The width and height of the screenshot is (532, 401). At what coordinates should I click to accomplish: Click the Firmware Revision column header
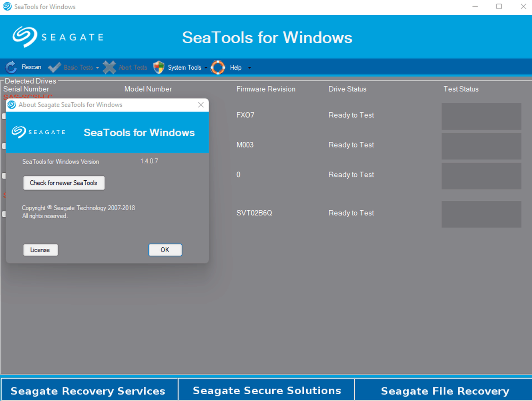coord(266,89)
